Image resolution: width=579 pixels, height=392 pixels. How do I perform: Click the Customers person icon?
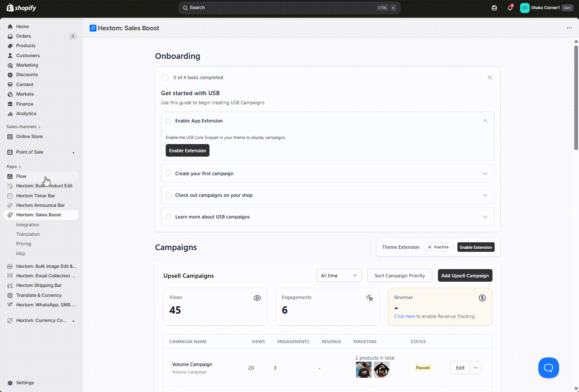tap(10, 55)
